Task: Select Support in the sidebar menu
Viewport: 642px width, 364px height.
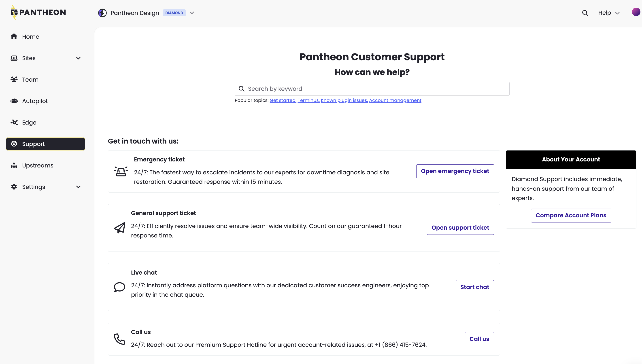Action: click(x=33, y=144)
